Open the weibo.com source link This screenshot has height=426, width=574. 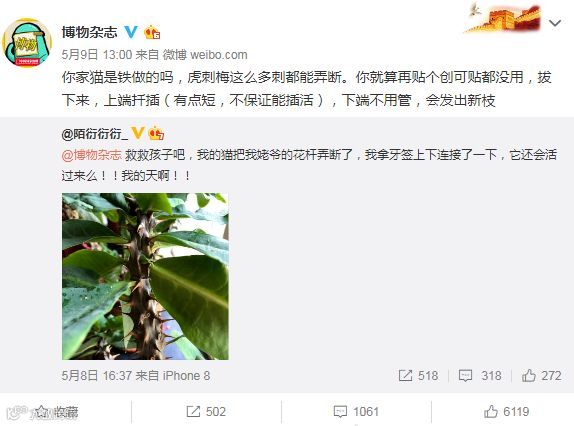[219, 55]
